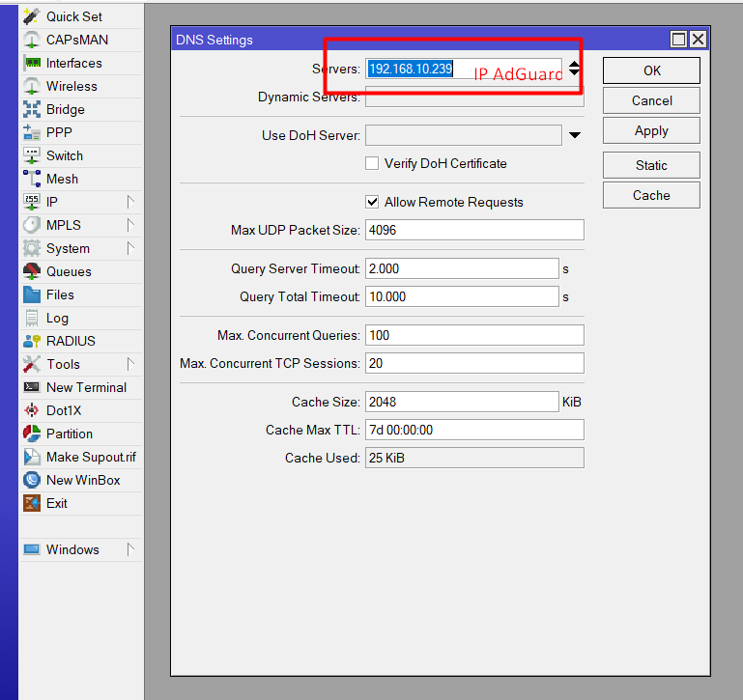Select Make Supout.rif menu entry
This screenshot has width=743, height=700.
tap(81, 457)
